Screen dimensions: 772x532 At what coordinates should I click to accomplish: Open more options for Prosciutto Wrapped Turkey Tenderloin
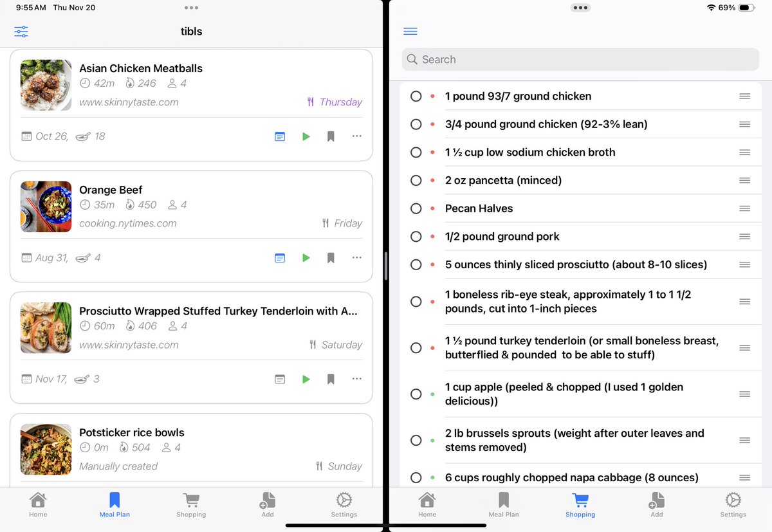pos(357,380)
